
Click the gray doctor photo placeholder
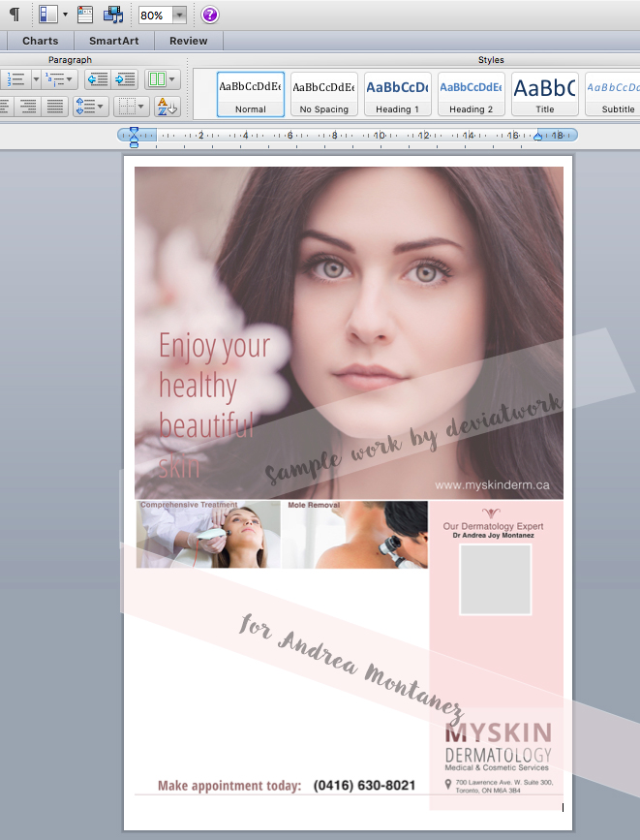[x=496, y=579]
